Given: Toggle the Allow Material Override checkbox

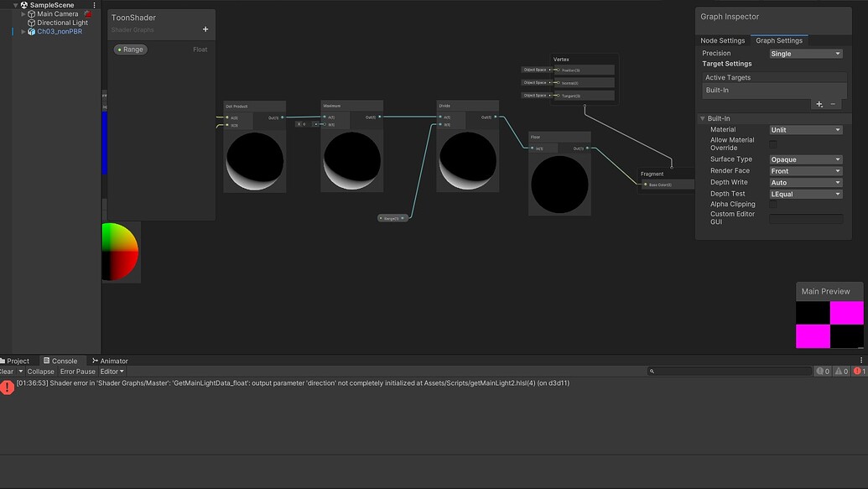Looking at the screenshot, I should [772, 143].
